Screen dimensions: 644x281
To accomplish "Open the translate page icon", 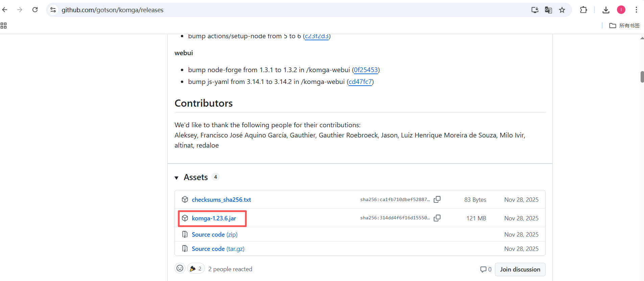I will click(548, 10).
